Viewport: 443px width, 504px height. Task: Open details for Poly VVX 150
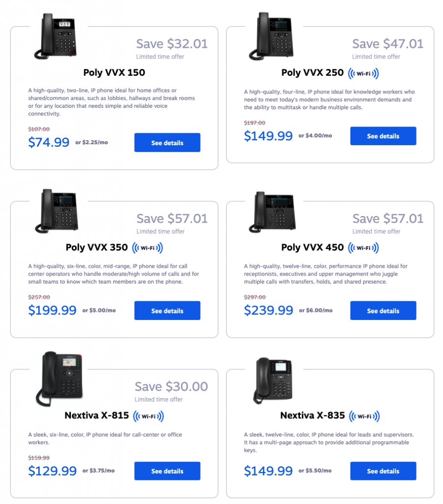[x=167, y=142]
